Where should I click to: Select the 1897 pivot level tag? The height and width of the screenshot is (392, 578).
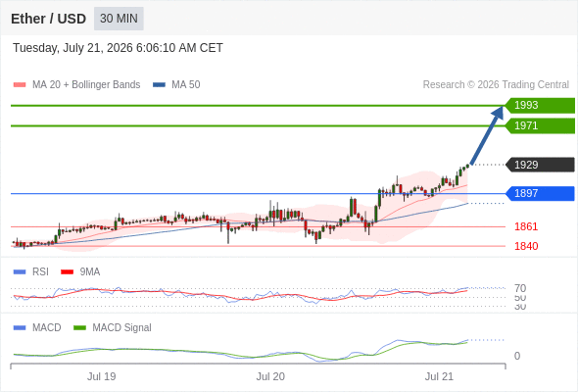point(540,193)
